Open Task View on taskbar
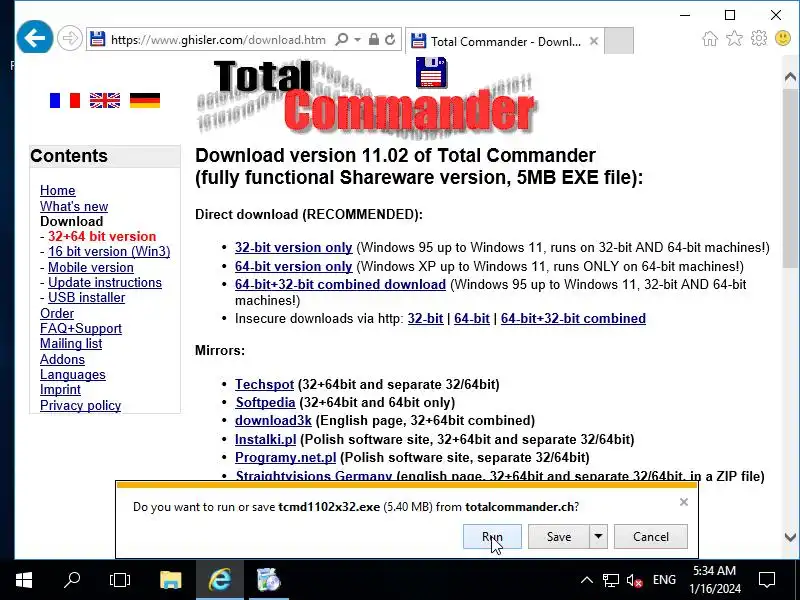The image size is (800, 600). tap(120, 580)
